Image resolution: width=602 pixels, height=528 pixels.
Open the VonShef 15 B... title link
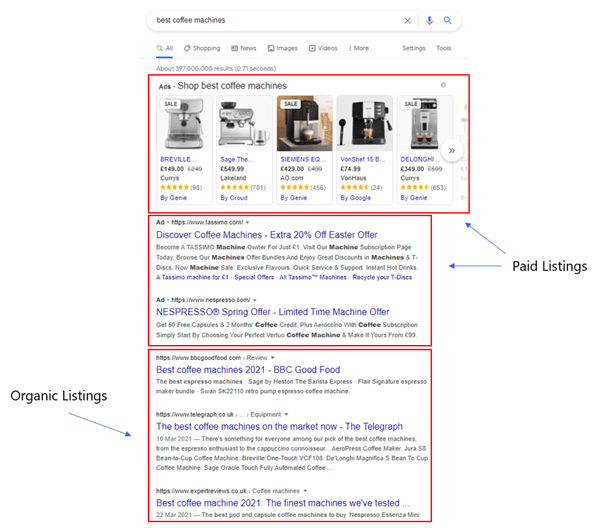coord(363,159)
